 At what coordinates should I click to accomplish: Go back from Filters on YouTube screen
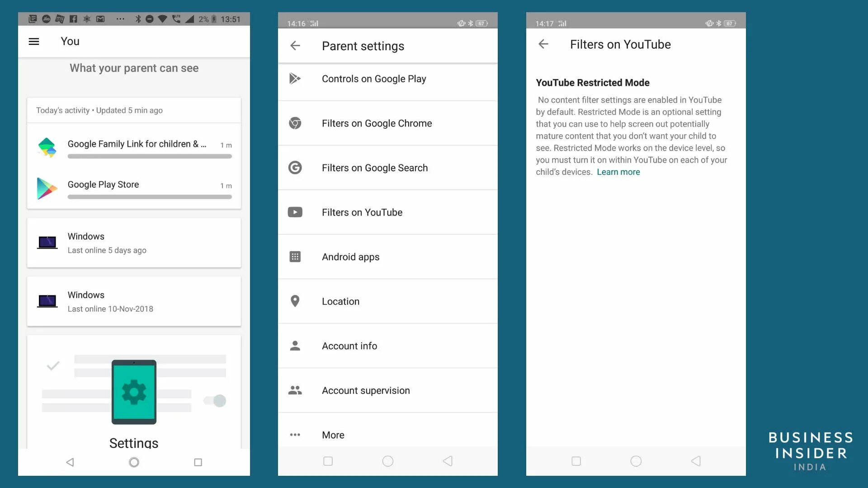pyautogui.click(x=543, y=44)
